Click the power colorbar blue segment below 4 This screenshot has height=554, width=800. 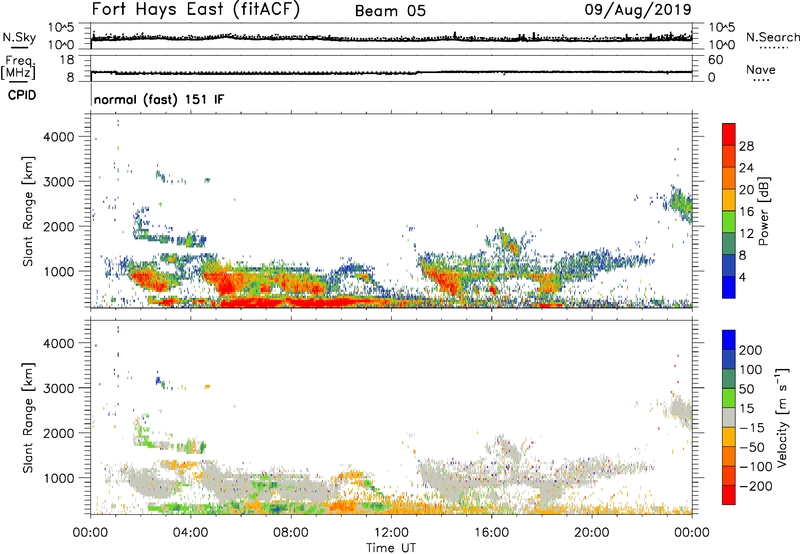pyautogui.click(x=729, y=287)
